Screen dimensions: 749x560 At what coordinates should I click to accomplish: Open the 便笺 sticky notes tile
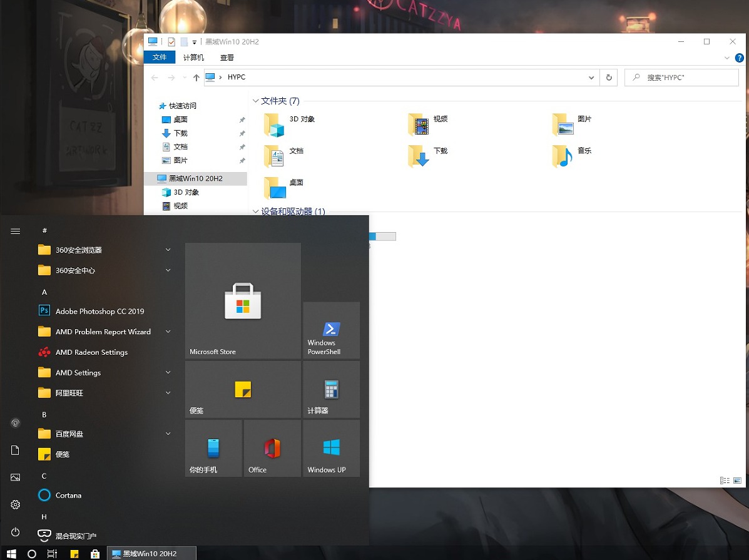click(243, 389)
